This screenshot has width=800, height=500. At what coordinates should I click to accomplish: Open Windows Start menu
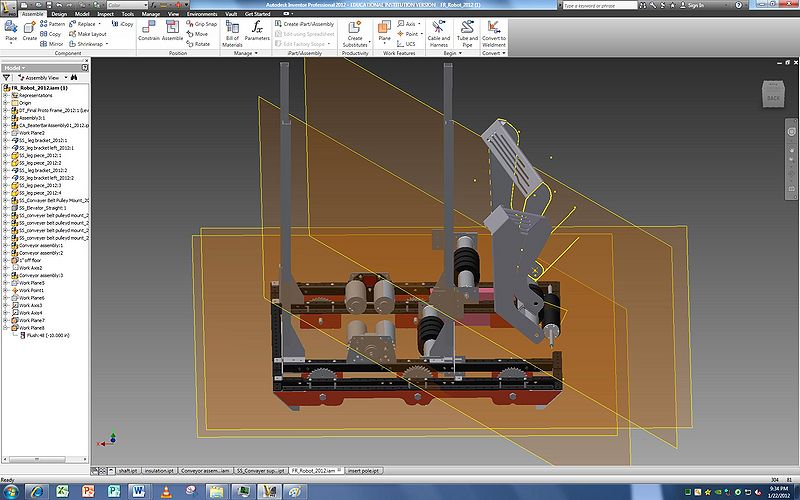point(10,492)
